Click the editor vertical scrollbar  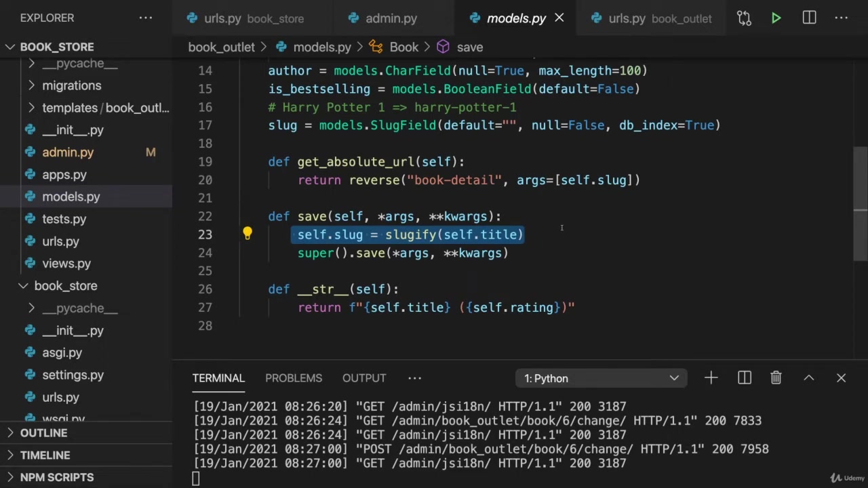tap(860, 203)
